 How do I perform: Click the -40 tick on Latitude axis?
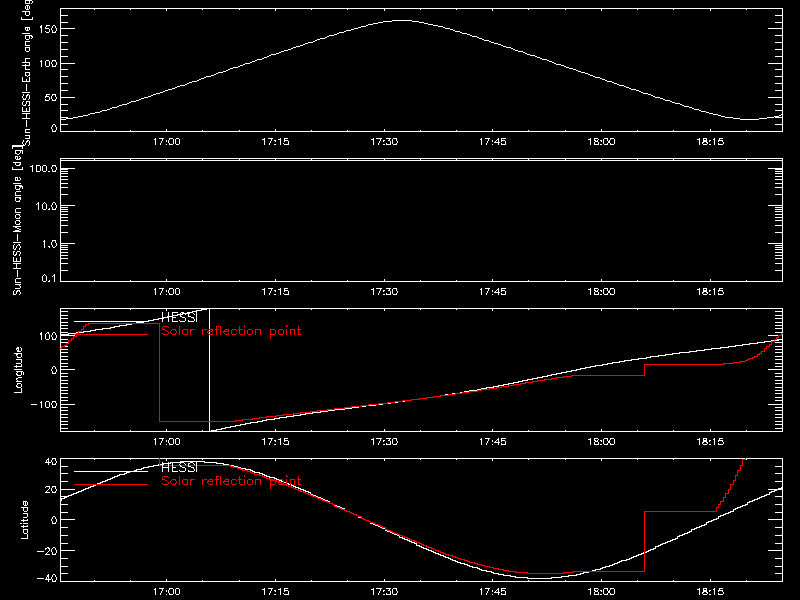[x=47, y=579]
